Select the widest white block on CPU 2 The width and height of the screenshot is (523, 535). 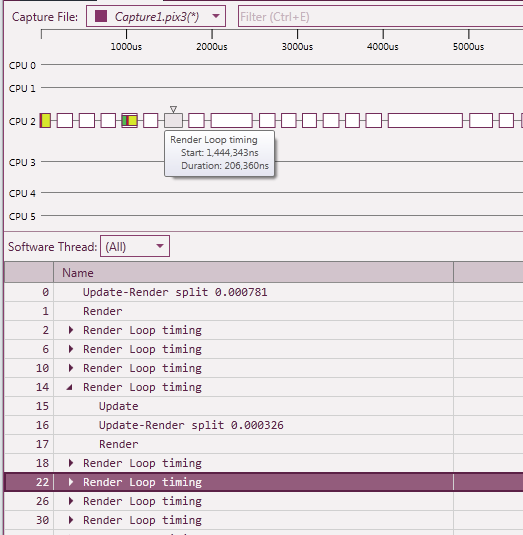[425, 121]
